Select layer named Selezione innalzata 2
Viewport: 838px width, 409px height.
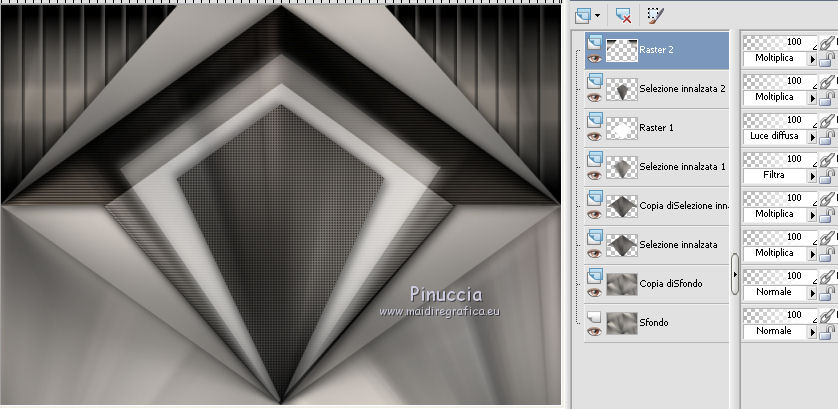682,89
